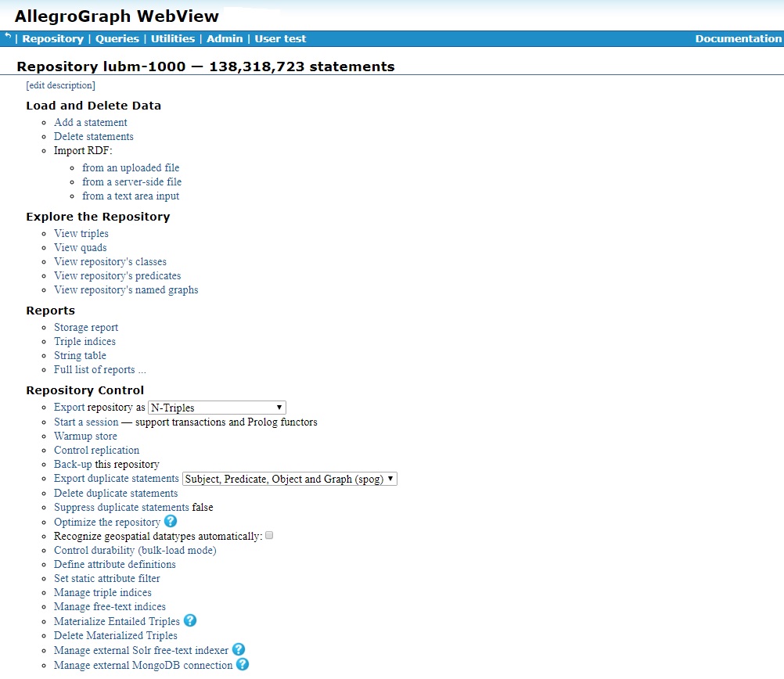Open the Add a statement page
Image resolution: width=784 pixels, height=679 pixels.
click(x=90, y=122)
